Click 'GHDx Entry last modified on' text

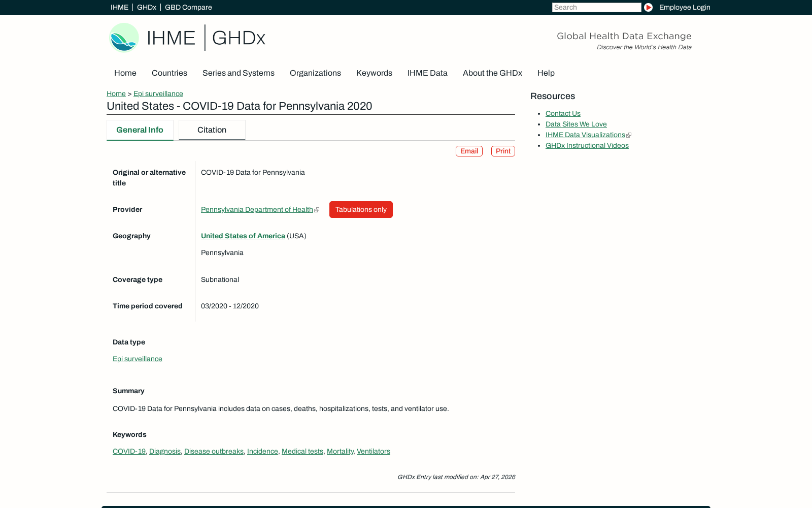point(456,477)
